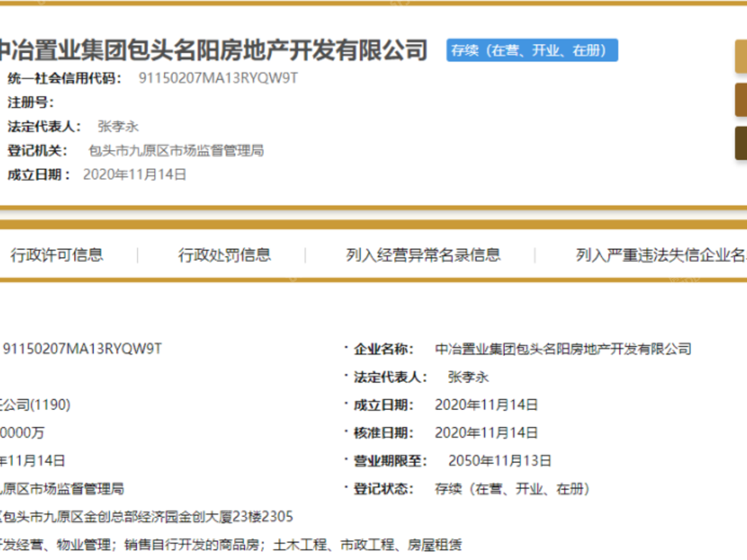Click 成立日期 label in the details section

coord(383,405)
